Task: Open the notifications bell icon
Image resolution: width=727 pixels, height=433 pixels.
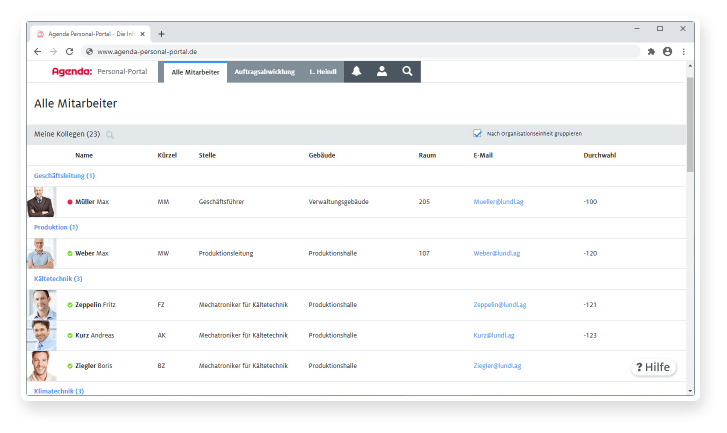Action: (x=356, y=72)
